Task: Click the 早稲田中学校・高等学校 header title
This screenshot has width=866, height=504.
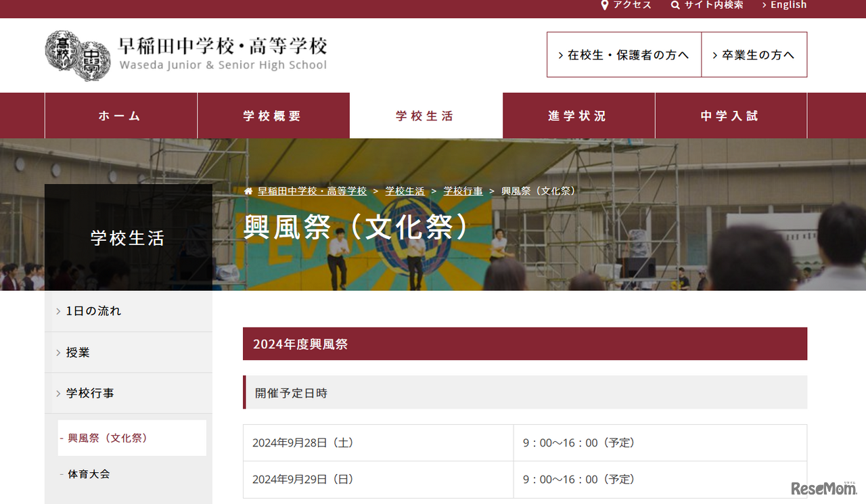Action: click(x=223, y=46)
